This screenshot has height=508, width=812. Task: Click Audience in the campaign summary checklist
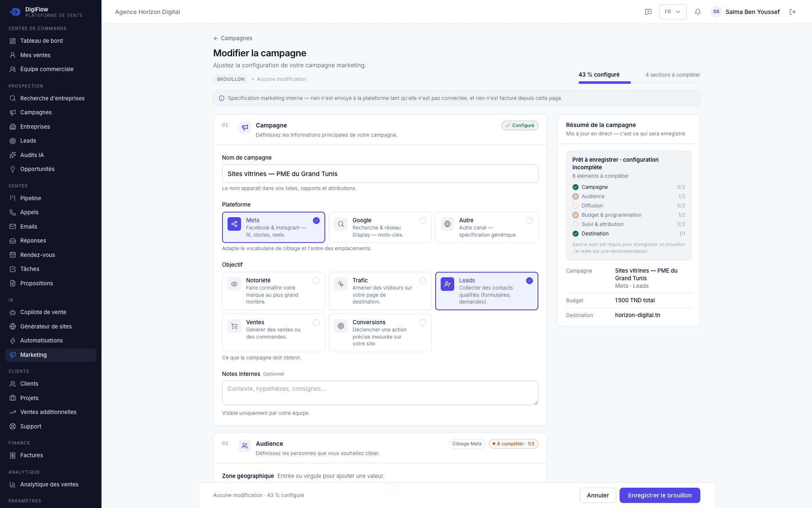(x=628, y=196)
